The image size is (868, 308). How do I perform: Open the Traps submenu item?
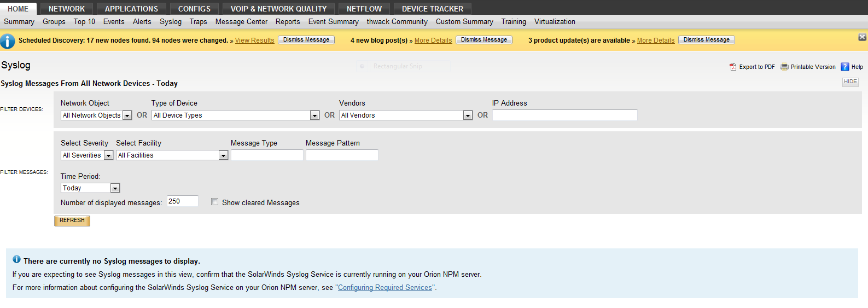tap(199, 22)
